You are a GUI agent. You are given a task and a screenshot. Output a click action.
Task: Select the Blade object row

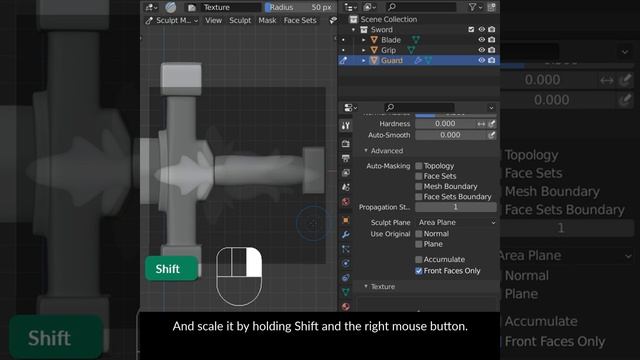point(391,40)
